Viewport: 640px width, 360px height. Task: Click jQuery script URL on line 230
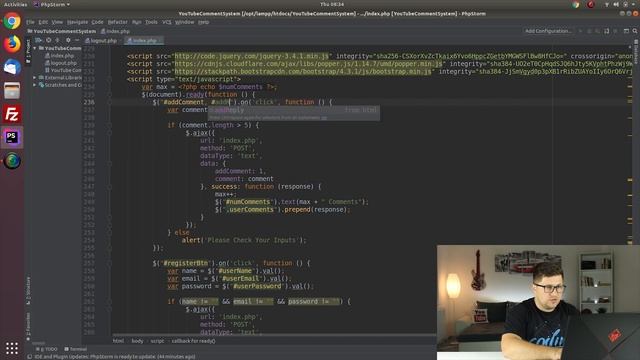251,56
